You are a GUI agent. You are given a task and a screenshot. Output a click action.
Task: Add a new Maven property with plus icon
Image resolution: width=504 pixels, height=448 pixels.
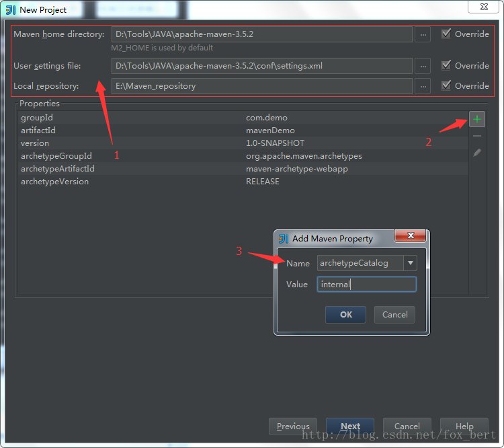(x=477, y=120)
